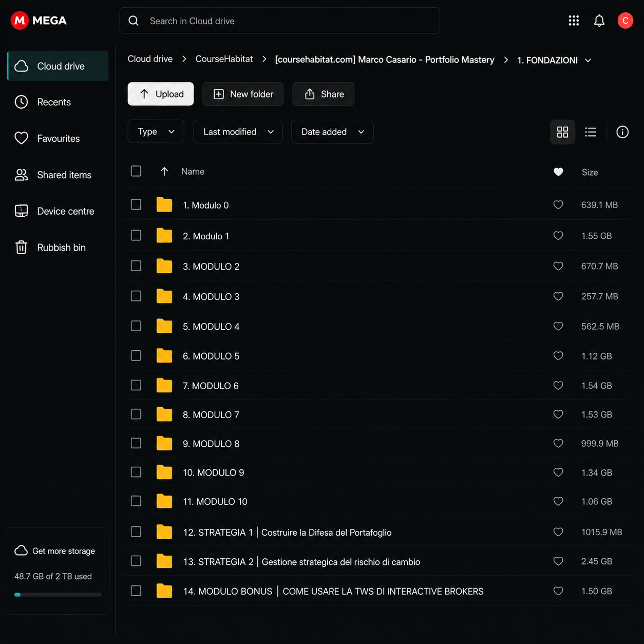The width and height of the screenshot is (644, 644).
Task: Go to CourseHabitat breadcrumb link
Action: (224, 59)
